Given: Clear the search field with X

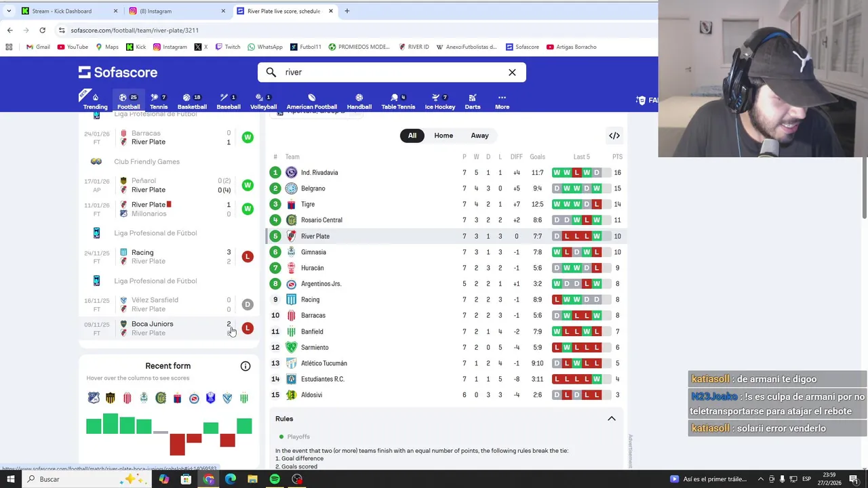Looking at the screenshot, I should (x=512, y=73).
